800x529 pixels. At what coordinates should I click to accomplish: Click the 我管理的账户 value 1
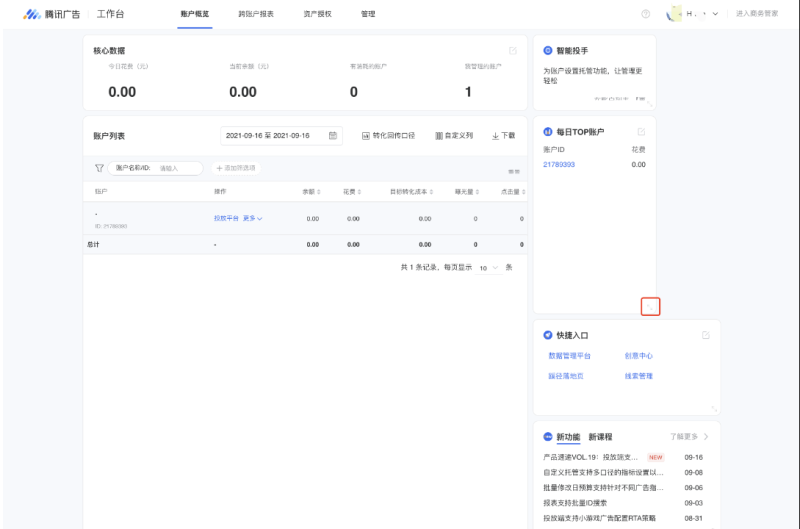click(x=468, y=92)
